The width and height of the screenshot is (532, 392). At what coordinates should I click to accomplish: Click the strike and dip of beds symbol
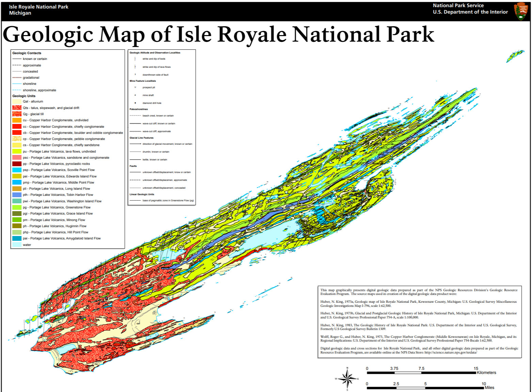135,59
